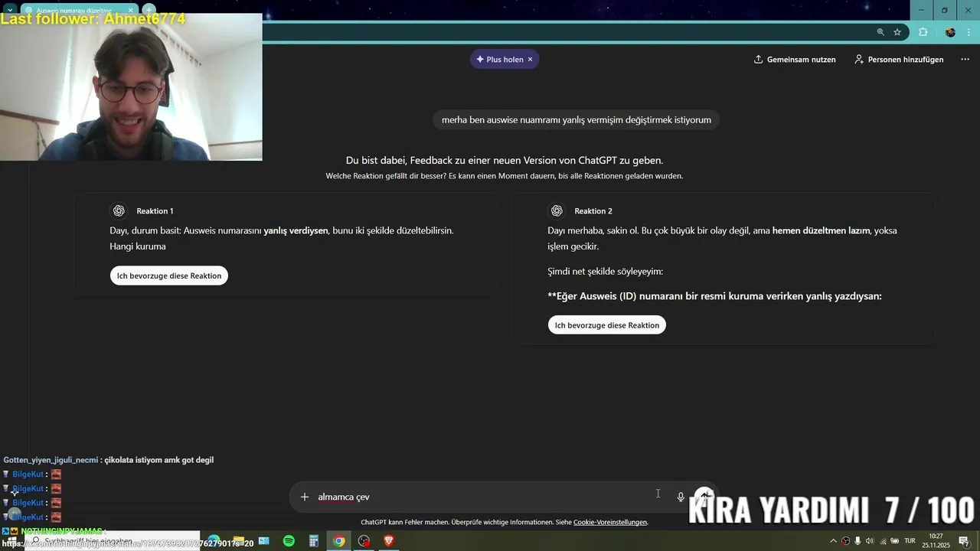
Task: Switch the TUR keyboard language indicator
Action: pos(910,541)
